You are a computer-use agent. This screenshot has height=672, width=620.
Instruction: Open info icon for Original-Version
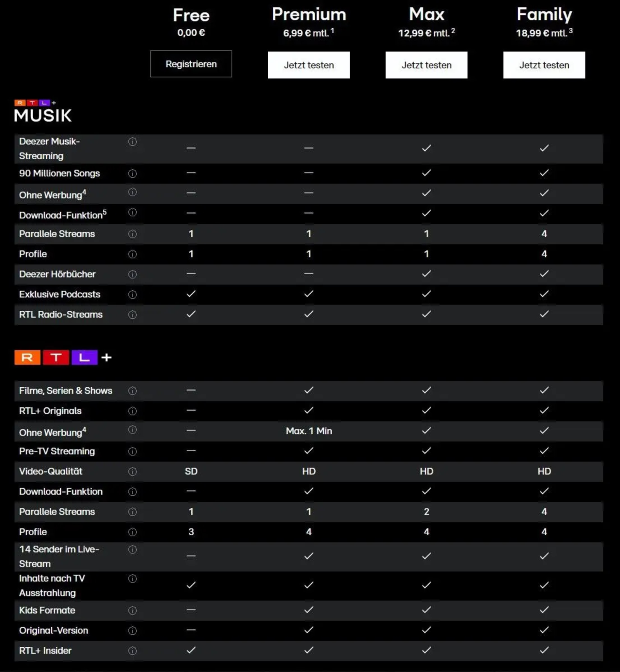tap(132, 631)
